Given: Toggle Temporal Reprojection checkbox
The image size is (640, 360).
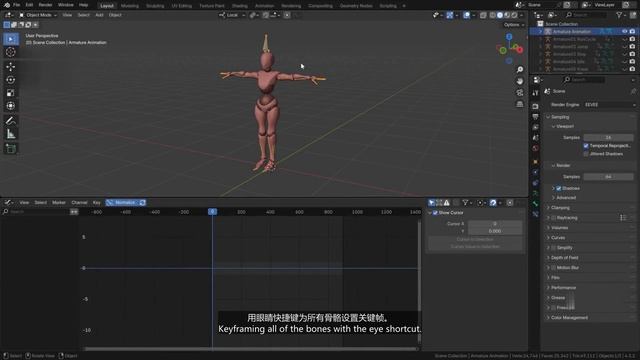Looking at the screenshot, I should pyautogui.click(x=586, y=146).
